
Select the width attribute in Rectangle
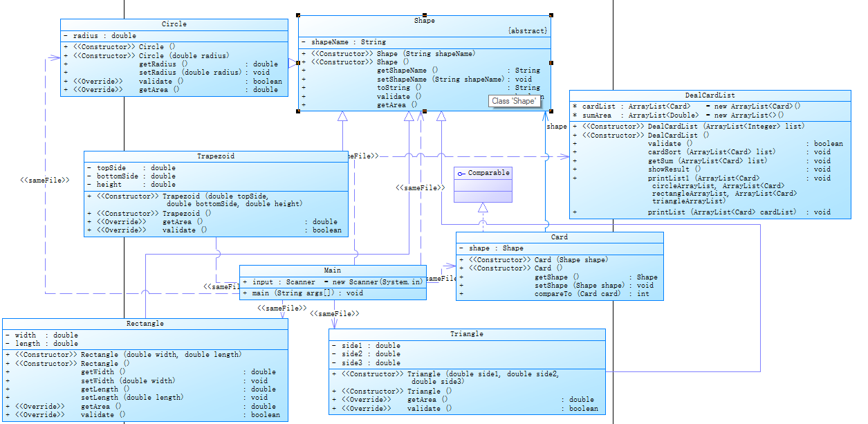coord(42,335)
